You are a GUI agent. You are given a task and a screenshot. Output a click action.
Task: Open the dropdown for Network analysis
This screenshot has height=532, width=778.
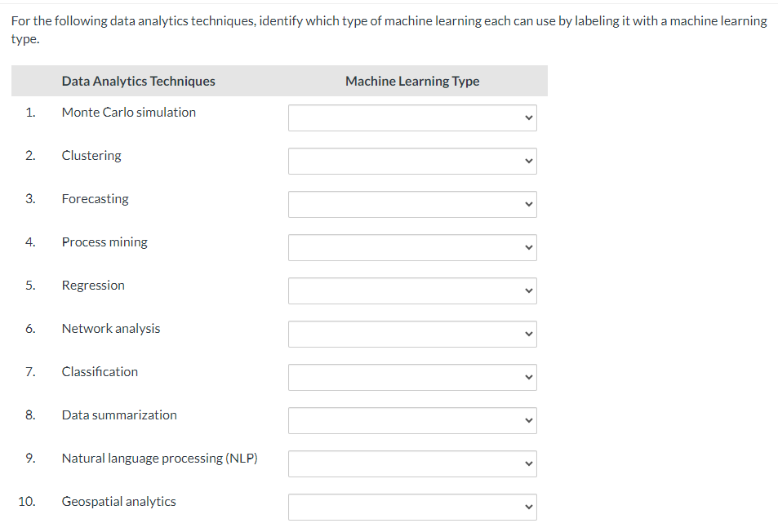click(x=411, y=334)
